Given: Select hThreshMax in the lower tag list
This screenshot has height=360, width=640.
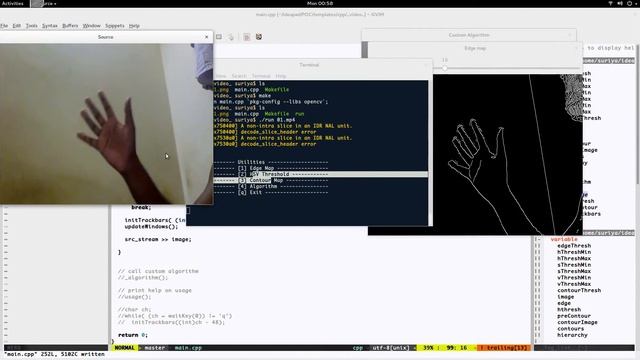Looking at the screenshot, I should (574, 258).
